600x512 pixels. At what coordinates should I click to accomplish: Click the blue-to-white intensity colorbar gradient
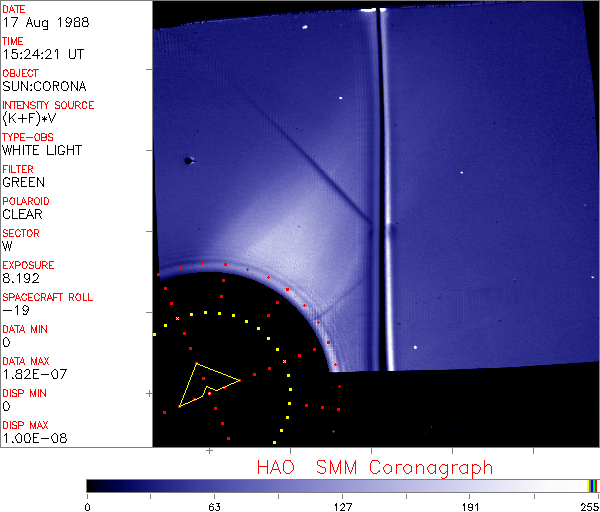click(x=337, y=486)
